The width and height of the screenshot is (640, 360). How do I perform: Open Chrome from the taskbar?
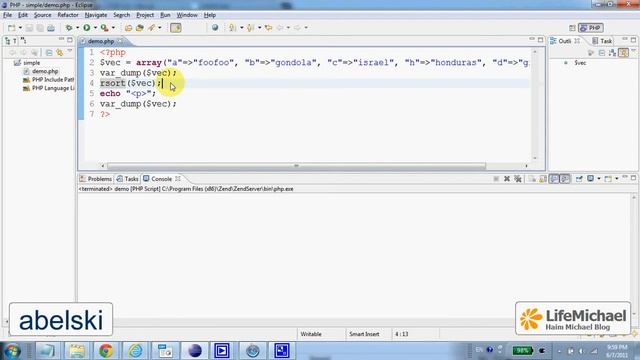tap(106, 351)
